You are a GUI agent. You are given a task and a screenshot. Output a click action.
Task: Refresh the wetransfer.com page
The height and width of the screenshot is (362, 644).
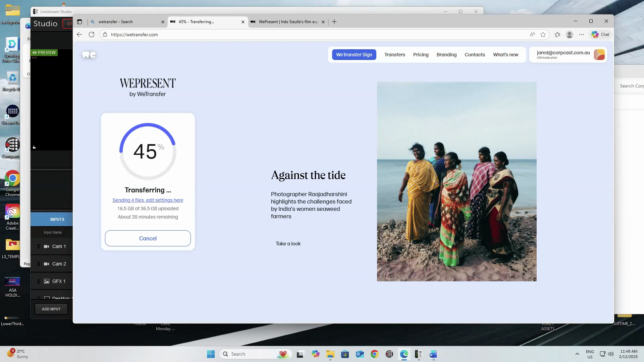click(92, 35)
